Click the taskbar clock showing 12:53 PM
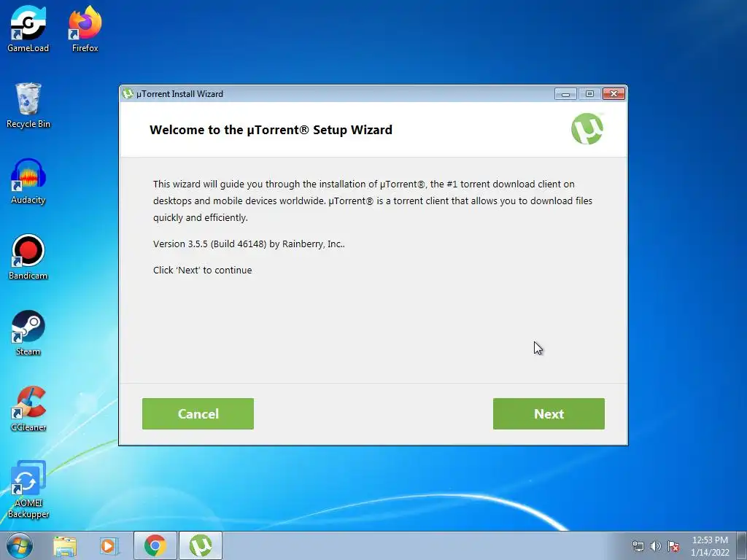 (710, 545)
